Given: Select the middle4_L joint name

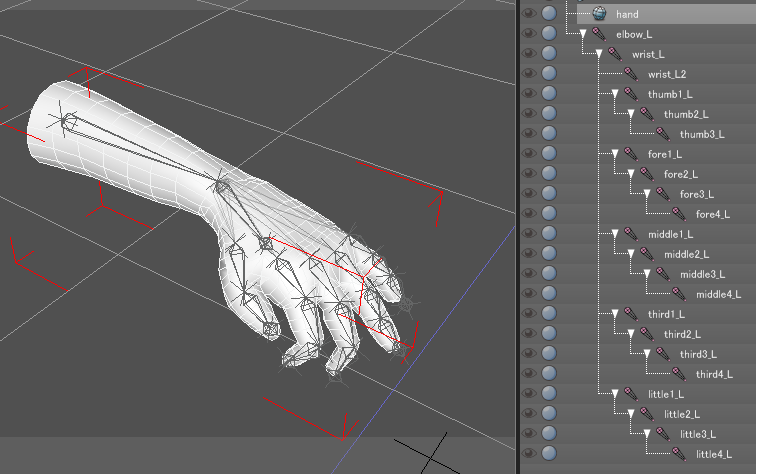Looking at the screenshot, I should click(718, 294).
